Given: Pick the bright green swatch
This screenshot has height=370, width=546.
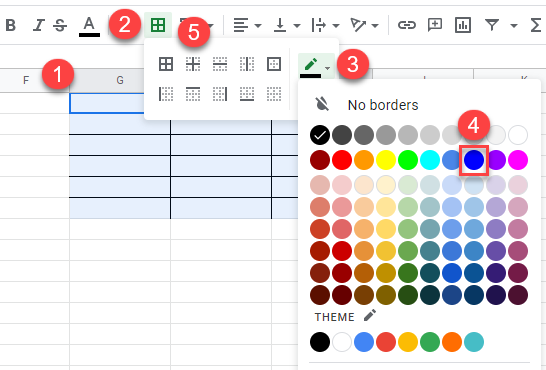Looking at the screenshot, I should [x=408, y=160].
